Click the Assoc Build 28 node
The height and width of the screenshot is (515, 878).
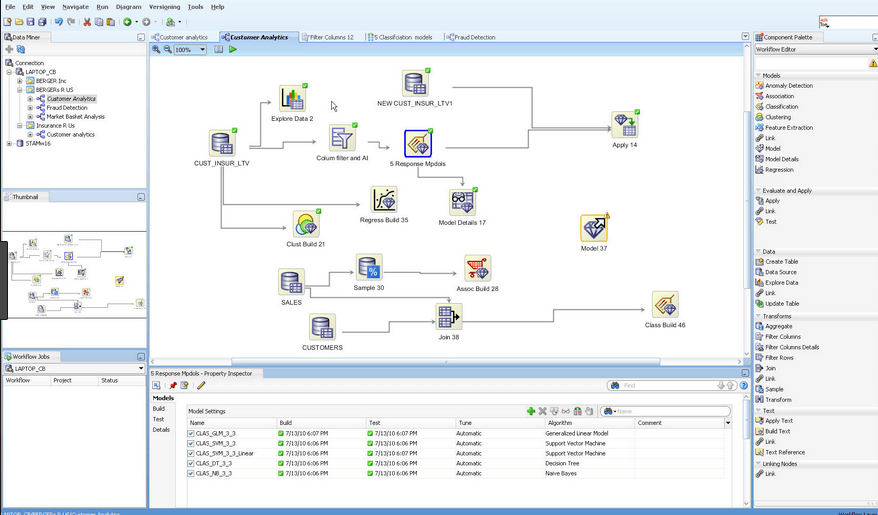pos(477,268)
